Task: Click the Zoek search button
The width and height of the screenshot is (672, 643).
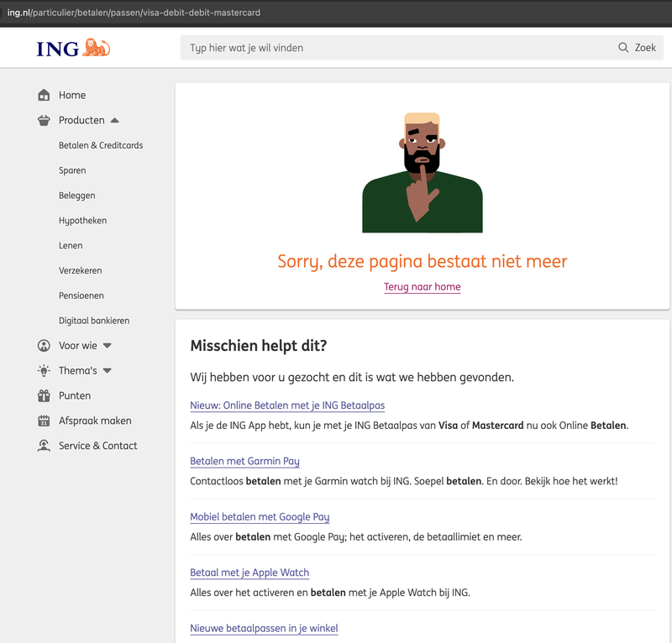Action: (637, 48)
